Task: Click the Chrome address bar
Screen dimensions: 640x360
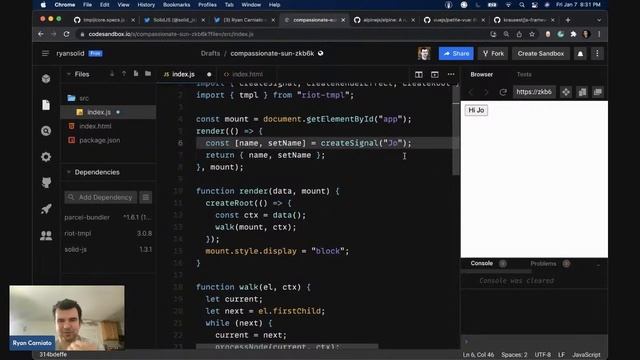Action: click(x=282, y=34)
